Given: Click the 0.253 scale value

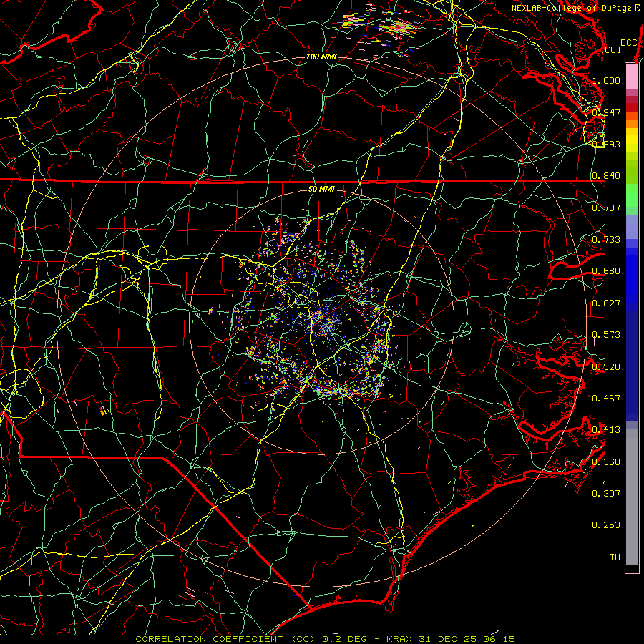Looking at the screenshot, I should tap(607, 525).
